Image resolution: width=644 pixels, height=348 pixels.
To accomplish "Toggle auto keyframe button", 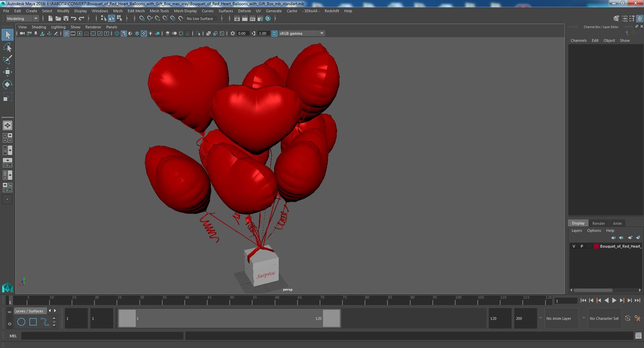I will (x=628, y=318).
